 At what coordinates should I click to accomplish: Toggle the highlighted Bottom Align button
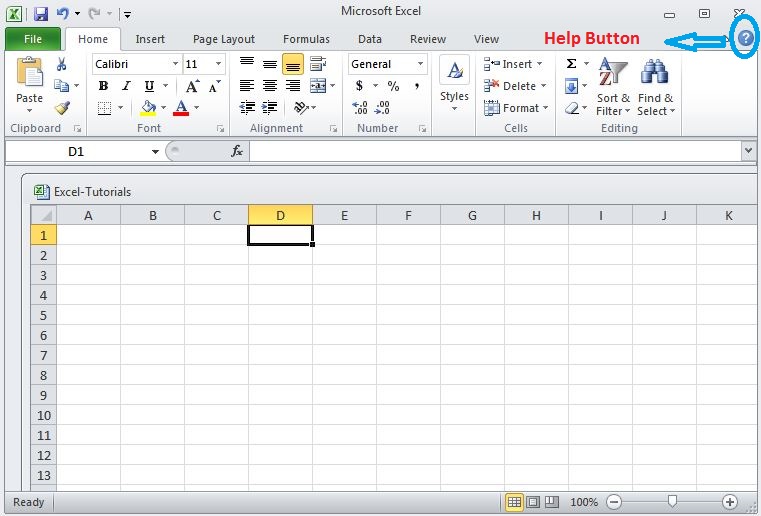(x=293, y=64)
